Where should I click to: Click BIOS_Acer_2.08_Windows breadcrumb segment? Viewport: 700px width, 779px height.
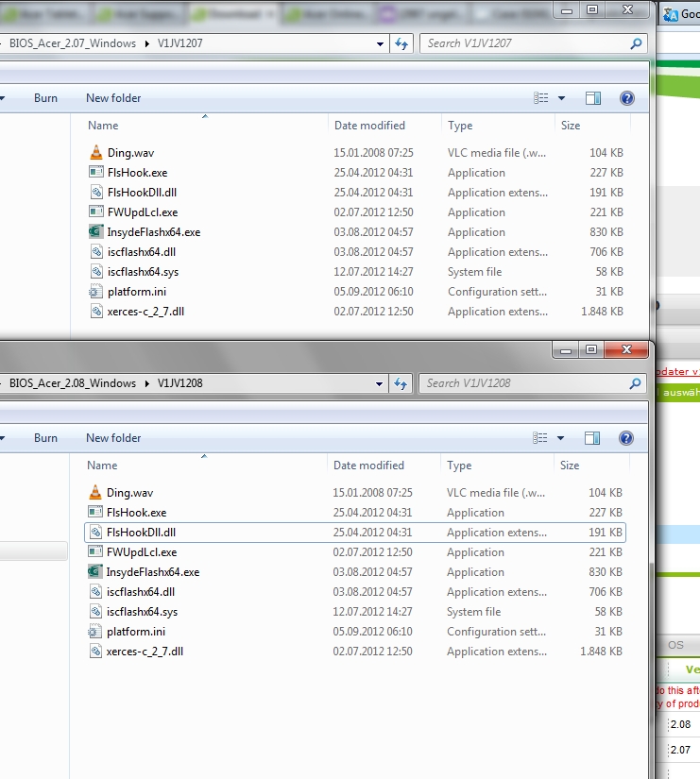73,383
